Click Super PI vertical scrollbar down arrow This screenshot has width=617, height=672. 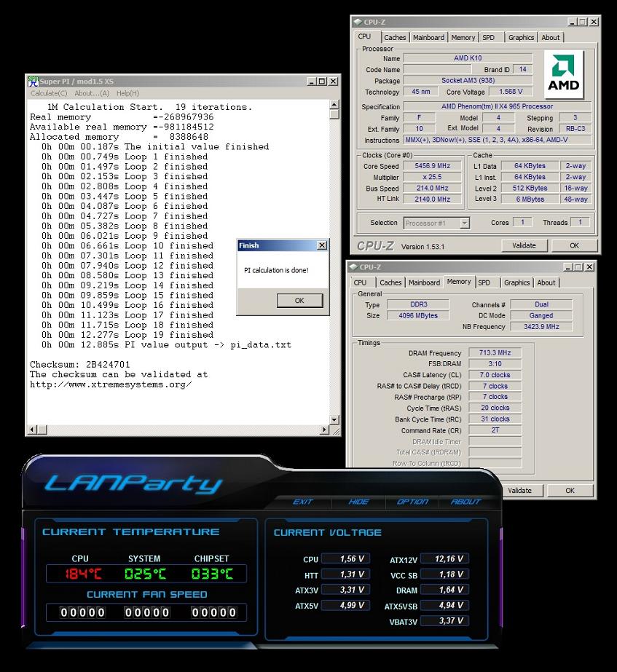pos(334,419)
